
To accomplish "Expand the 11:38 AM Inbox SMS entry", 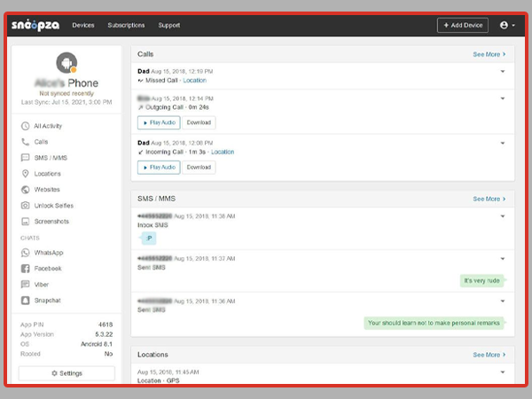I will pyautogui.click(x=503, y=216).
